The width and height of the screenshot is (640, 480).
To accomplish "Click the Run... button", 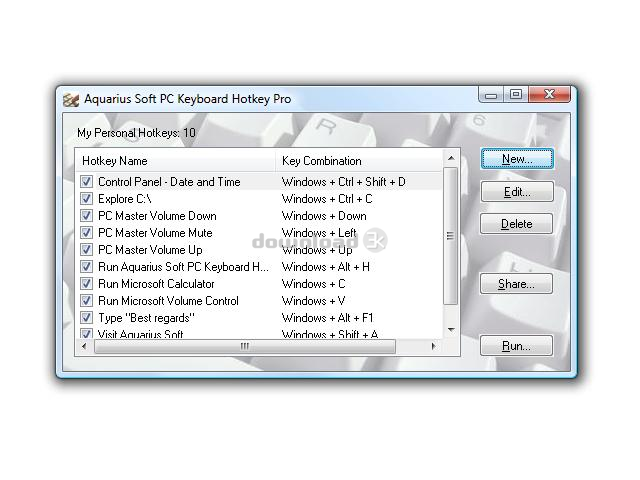I will tap(516, 346).
